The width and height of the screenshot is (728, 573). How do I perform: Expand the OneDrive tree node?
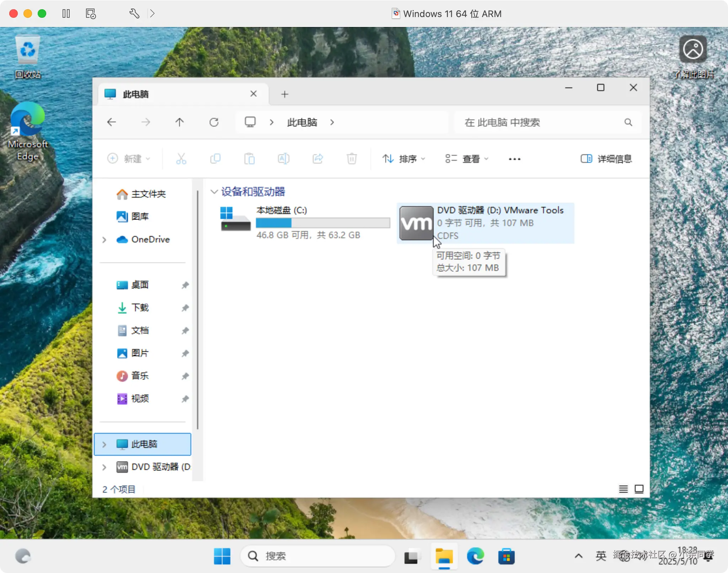tap(104, 240)
